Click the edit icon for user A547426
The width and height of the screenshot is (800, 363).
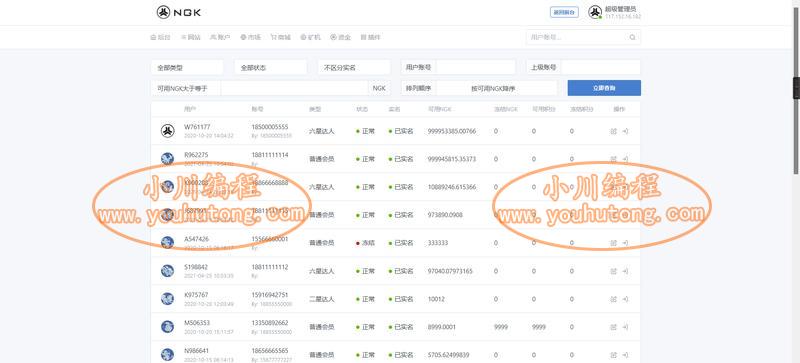tap(614, 243)
